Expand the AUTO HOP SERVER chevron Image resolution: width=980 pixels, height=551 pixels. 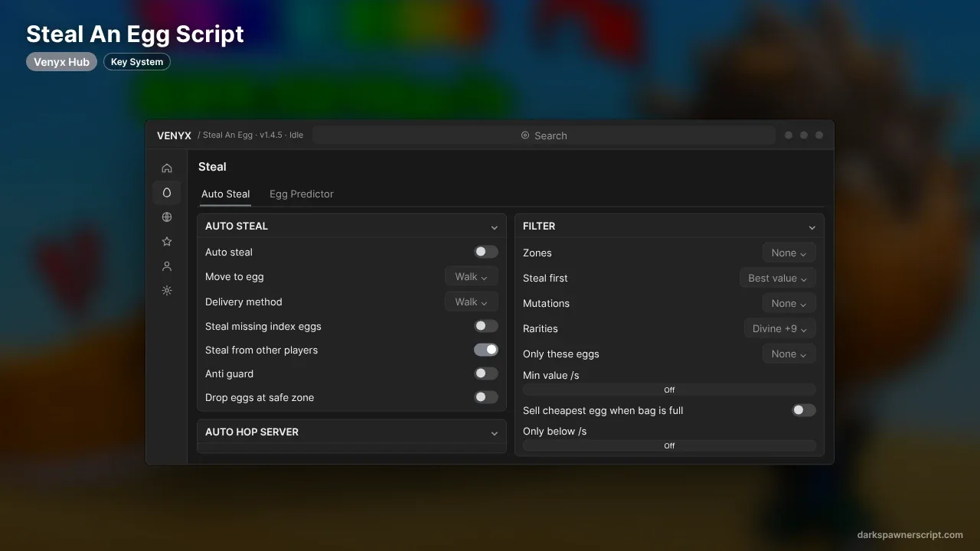coord(495,433)
